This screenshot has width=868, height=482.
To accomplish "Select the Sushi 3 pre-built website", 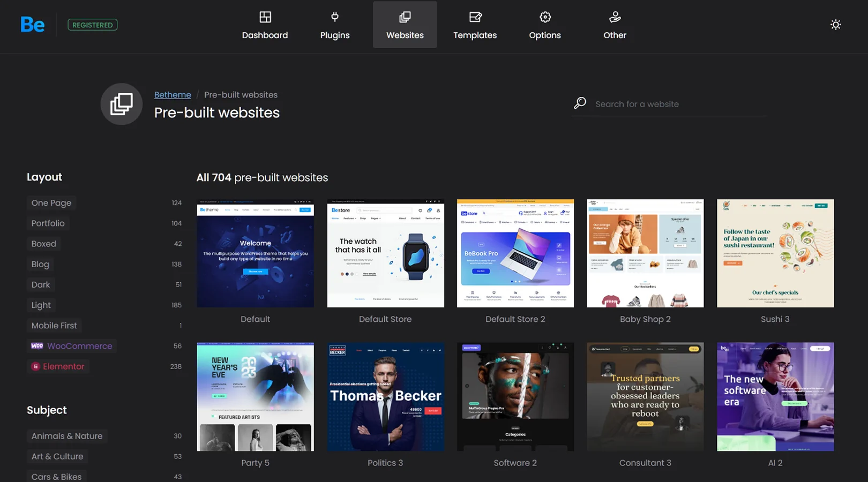I will (775, 254).
